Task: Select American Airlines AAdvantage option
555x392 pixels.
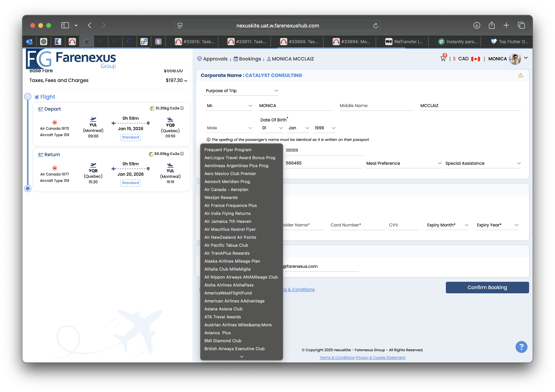Action: pos(241,301)
